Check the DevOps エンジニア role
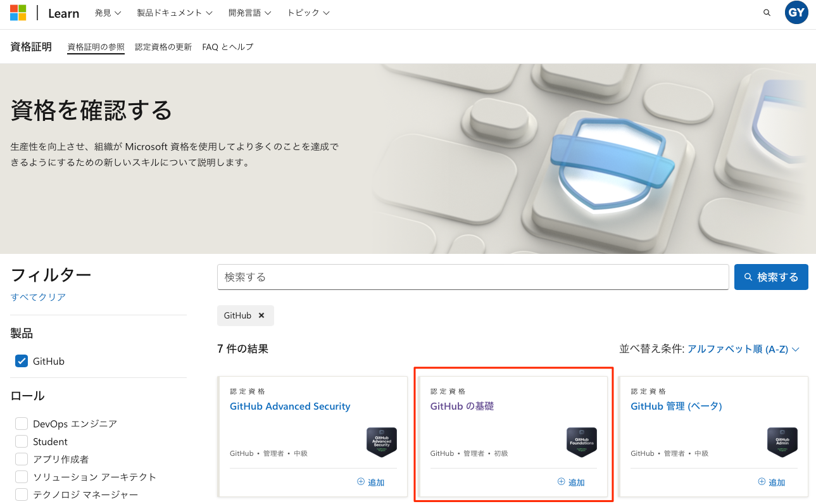 pyautogui.click(x=22, y=424)
